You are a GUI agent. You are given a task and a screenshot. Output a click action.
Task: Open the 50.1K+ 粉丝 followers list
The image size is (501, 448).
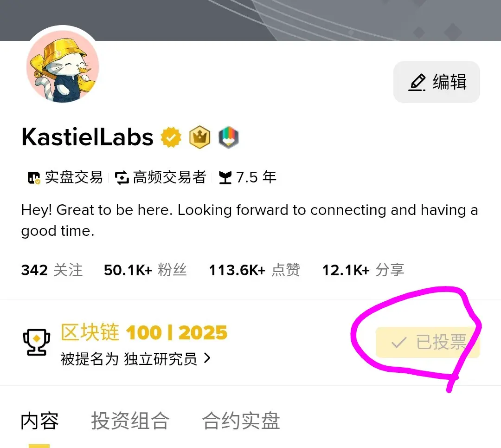(145, 270)
